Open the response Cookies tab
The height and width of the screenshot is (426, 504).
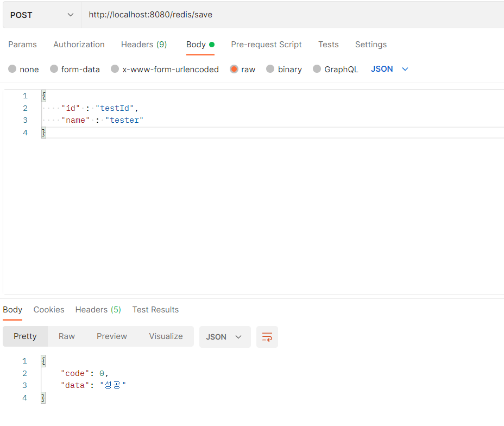point(48,310)
